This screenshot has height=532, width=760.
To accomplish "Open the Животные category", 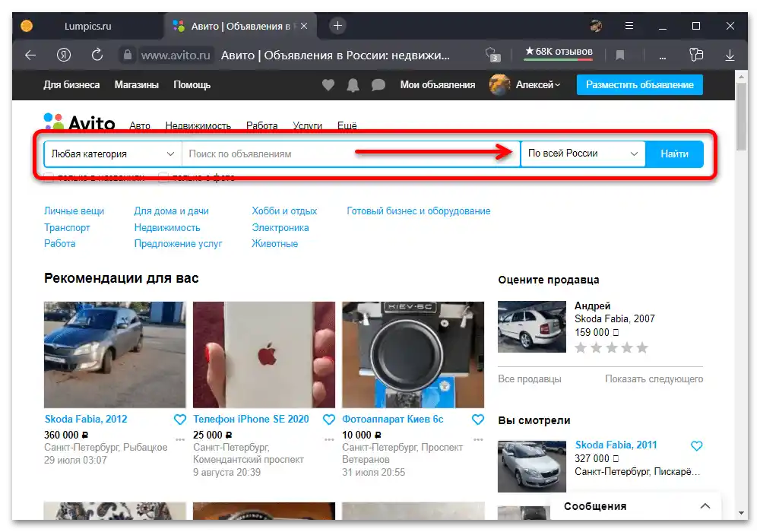I will pos(274,244).
